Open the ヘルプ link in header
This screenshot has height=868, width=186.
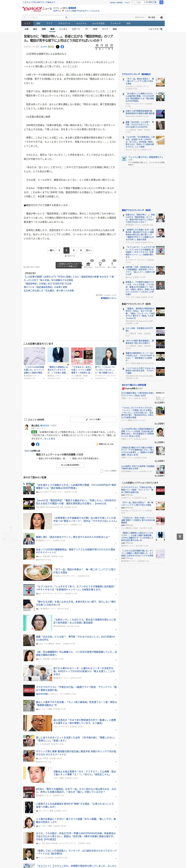(x=127, y=2)
